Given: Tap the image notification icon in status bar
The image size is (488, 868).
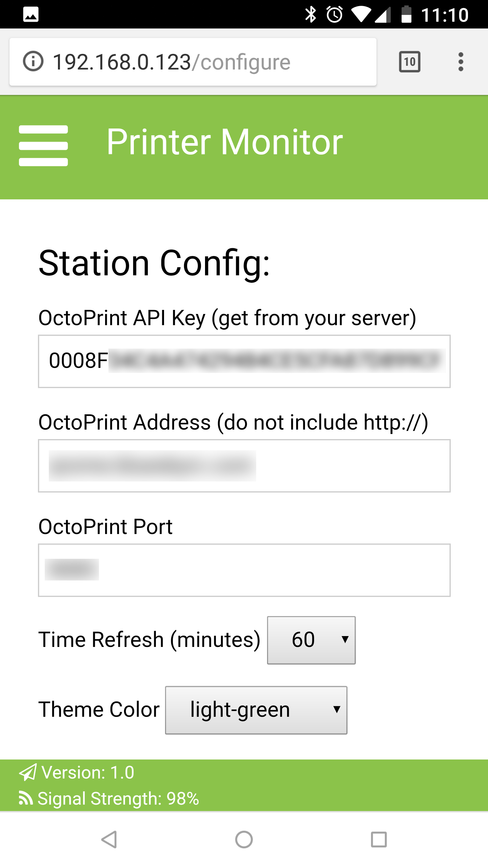Looking at the screenshot, I should (31, 15).
